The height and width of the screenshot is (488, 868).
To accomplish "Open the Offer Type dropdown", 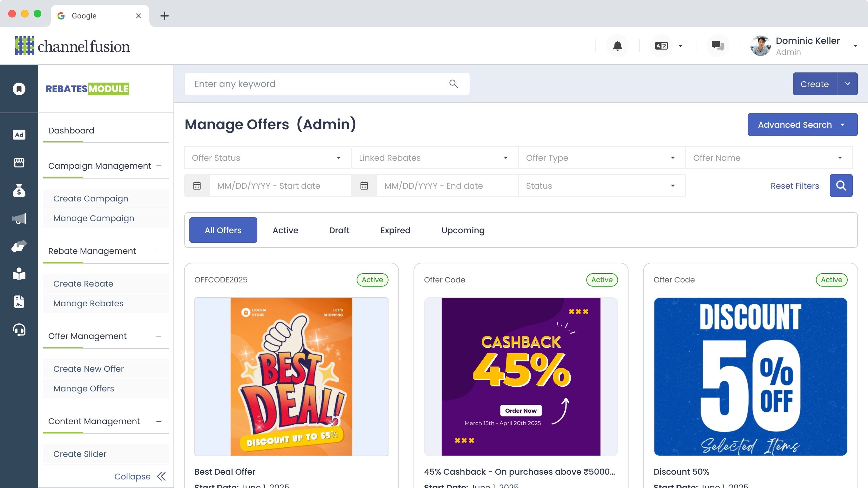I will pos(601,158).
